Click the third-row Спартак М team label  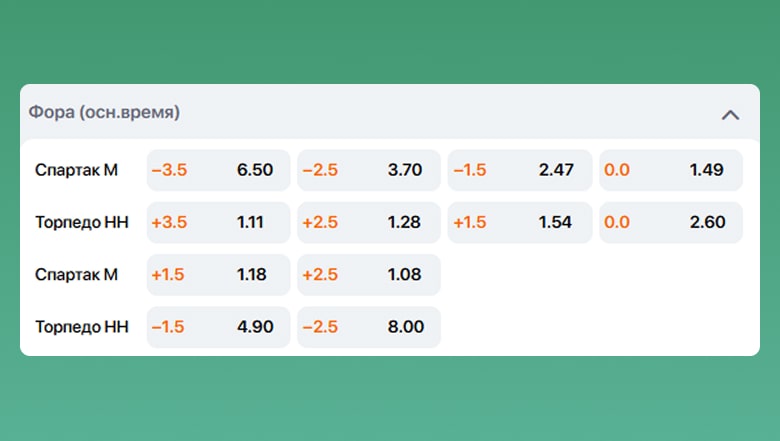[76, 274]
